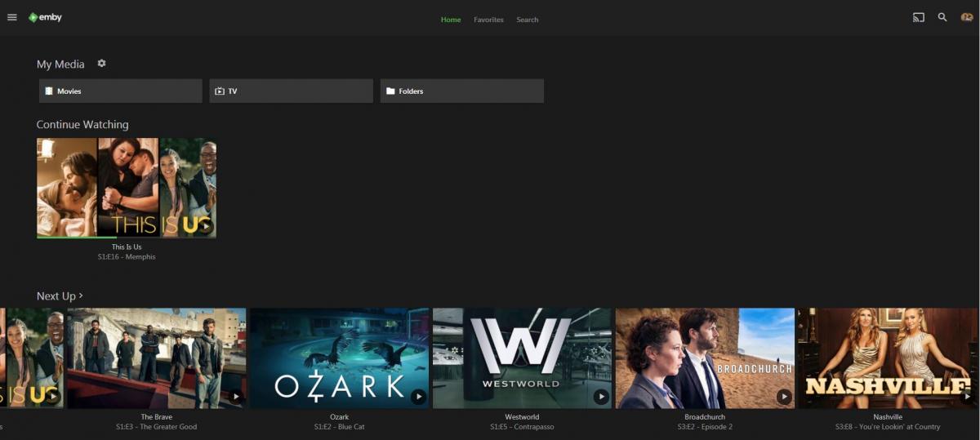This screenshot has height=440, width=980.
Task: Click the Folders folder icon
Action: [390, 91]
